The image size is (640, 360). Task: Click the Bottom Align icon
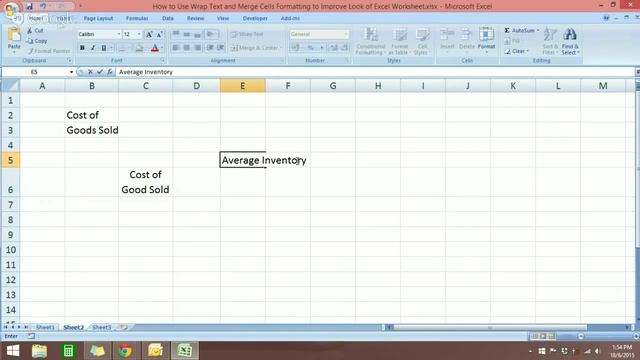(198, 34)
